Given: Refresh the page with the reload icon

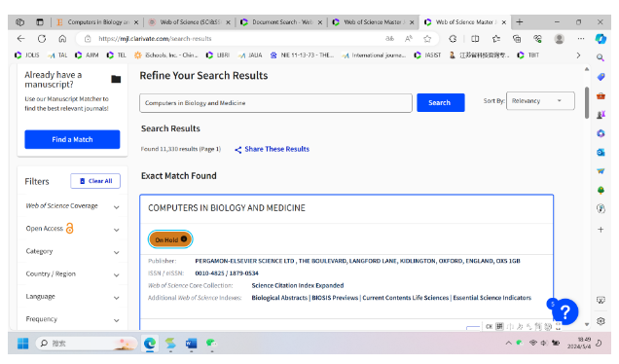Looking at the screenshot, I should [x=42, y=39].
